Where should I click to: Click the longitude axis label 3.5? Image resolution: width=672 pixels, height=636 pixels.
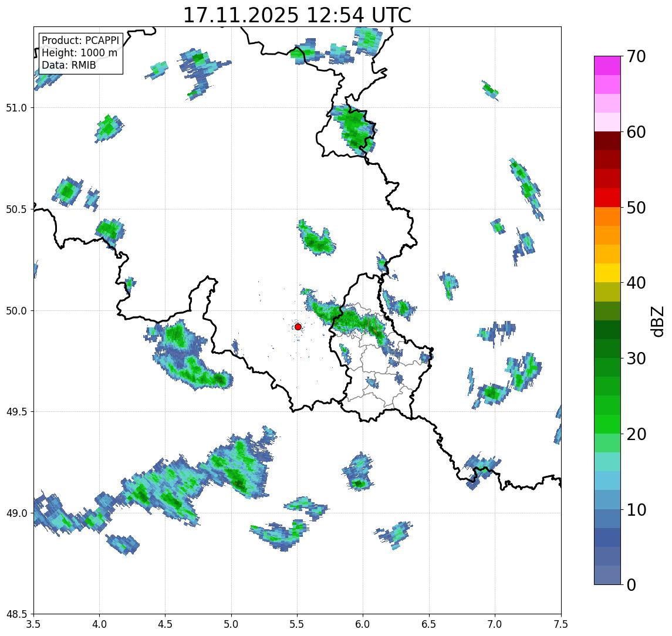coord(33,624)
